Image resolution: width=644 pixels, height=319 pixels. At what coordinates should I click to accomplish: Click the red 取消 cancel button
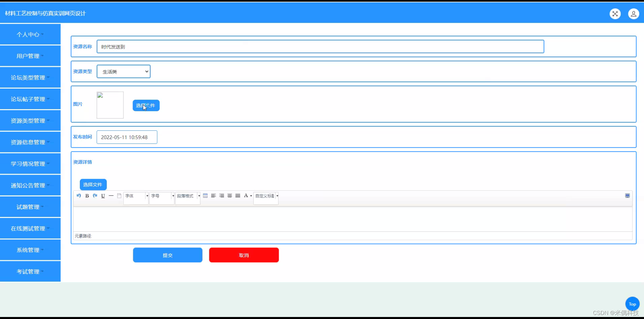pyautogui.click(x=244, y=255)
